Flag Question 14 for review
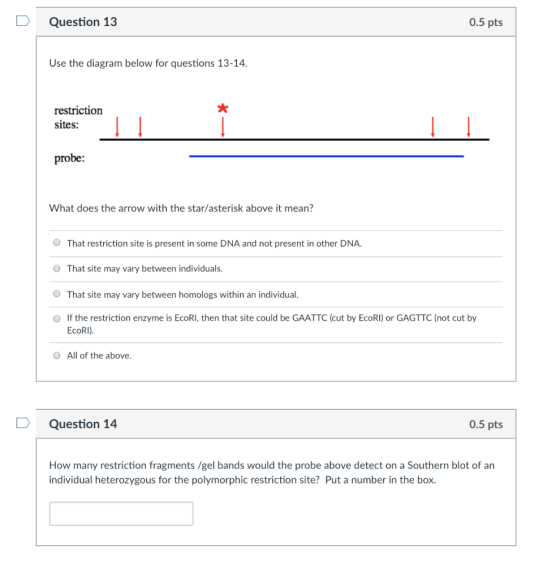The image size is (560, 579). pos(23,423)
